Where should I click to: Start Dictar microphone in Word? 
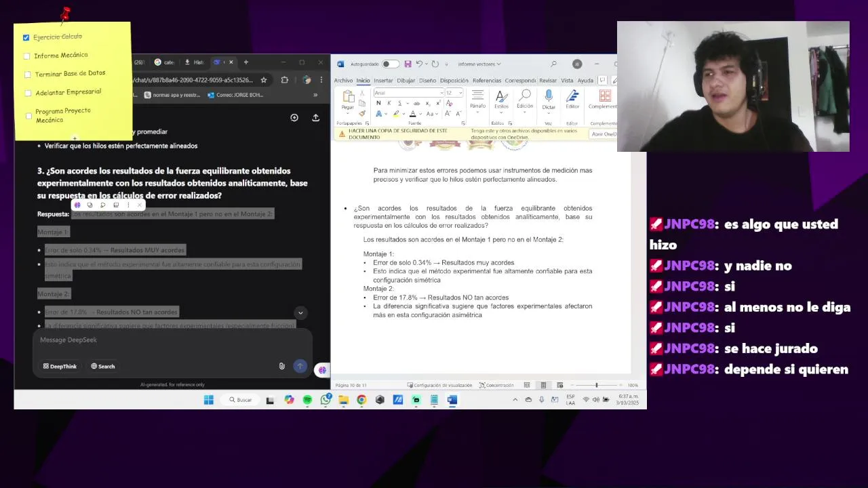[549, 100]
